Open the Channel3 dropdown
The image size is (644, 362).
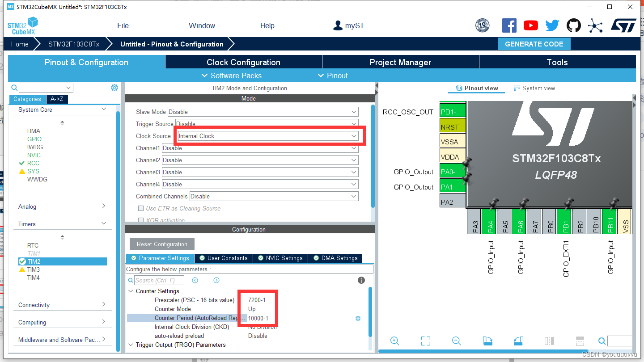260,172
